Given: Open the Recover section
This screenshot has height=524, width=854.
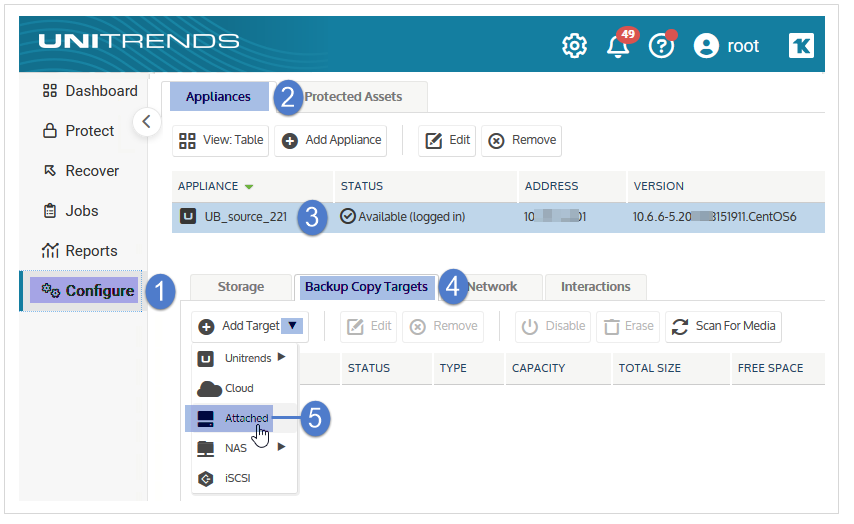Looking at the screenshot, I should (x=81, y=171).
